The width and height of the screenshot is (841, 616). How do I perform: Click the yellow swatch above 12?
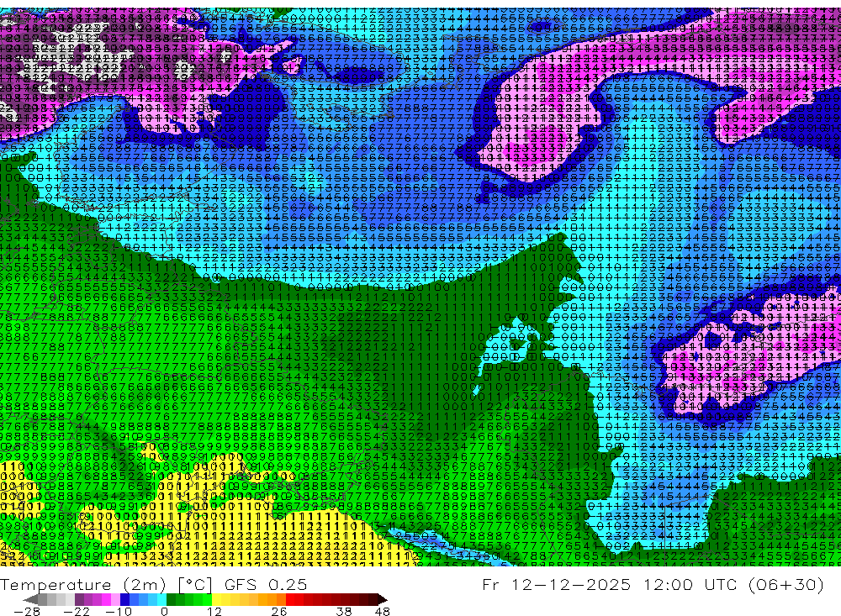(x=217, y=599)
